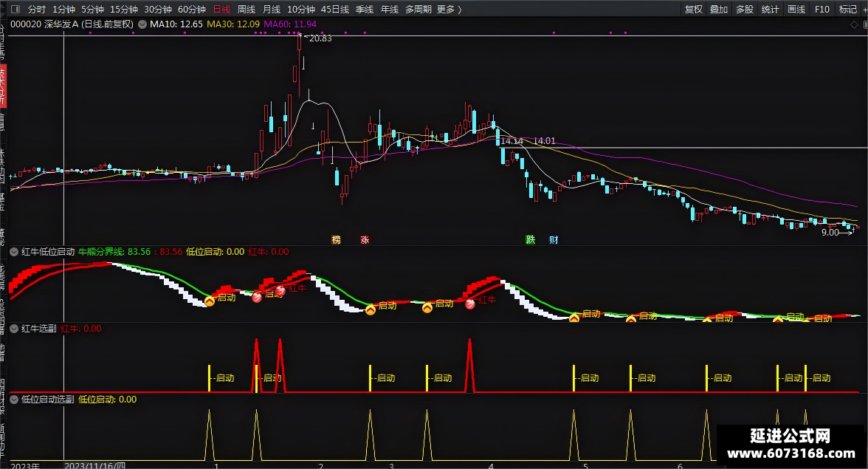Open the F10 company info button
This screenshot has height=469, width=868.
(822, 9)
